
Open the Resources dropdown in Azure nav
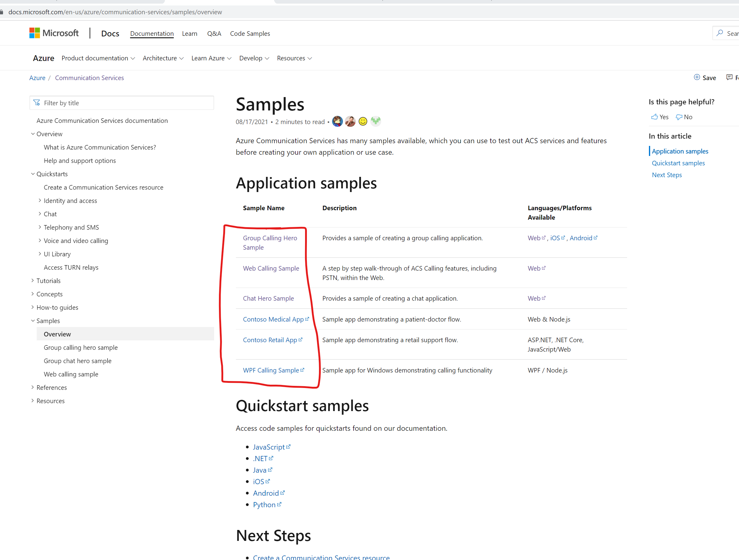coord(294,58)
